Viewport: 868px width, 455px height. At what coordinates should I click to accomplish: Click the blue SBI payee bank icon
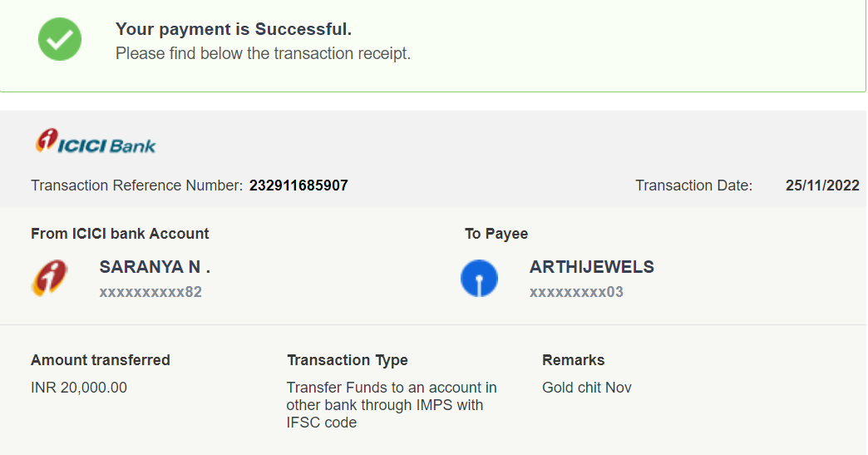pos(480,278)
